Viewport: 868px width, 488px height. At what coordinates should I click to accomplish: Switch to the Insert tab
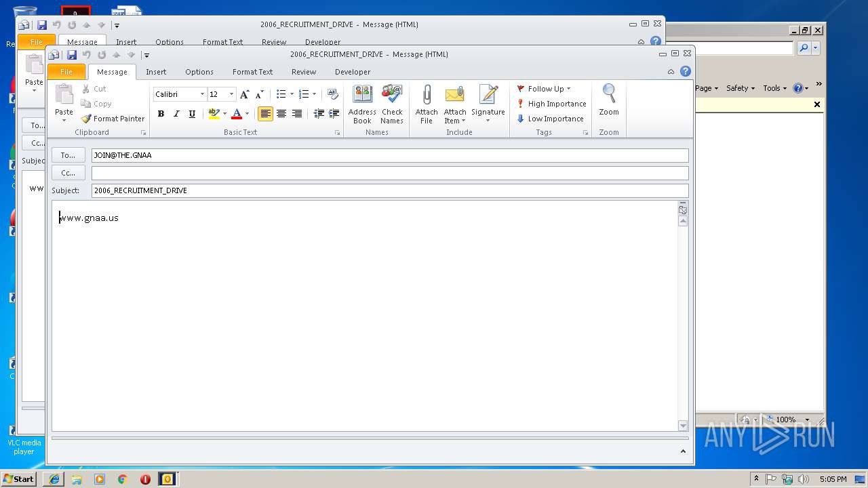point(156,72)
